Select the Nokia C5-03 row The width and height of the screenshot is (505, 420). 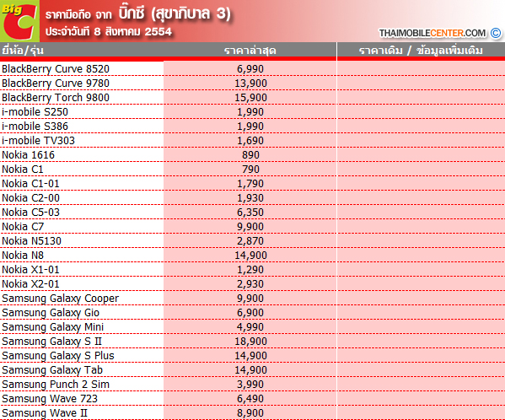[x=253, y=213]
